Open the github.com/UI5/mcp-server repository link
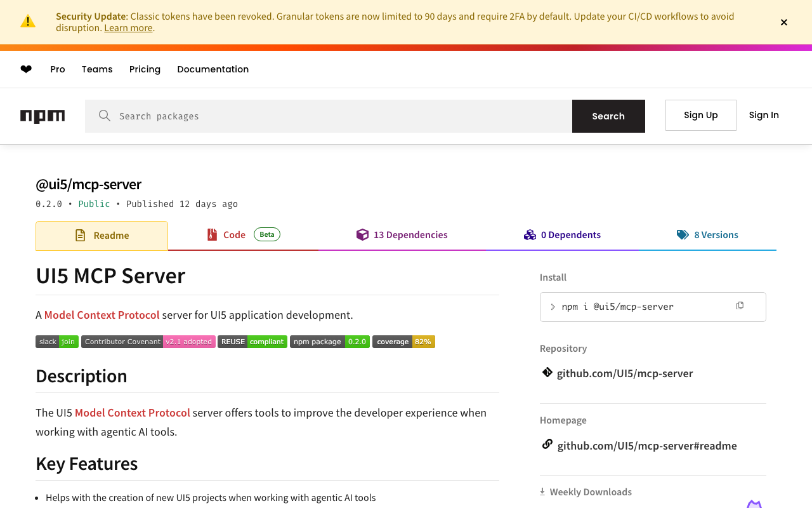 pyautogui.click(x=625, y=373)
